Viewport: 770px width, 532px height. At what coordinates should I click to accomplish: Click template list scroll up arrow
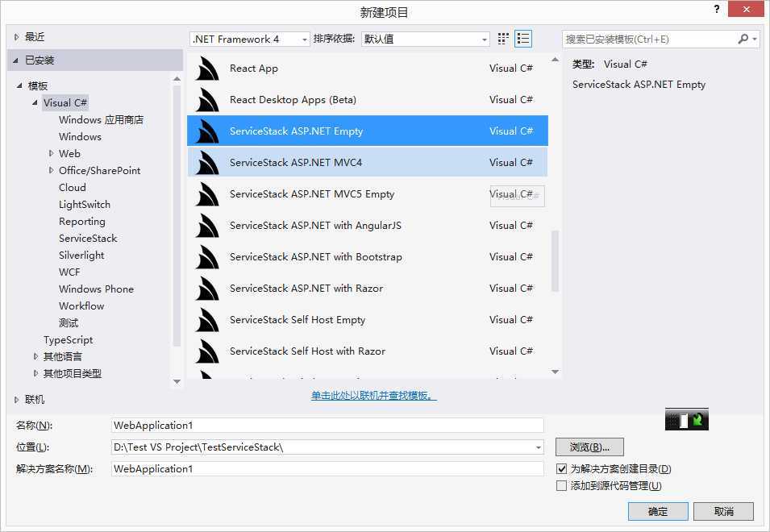(556, 60)
